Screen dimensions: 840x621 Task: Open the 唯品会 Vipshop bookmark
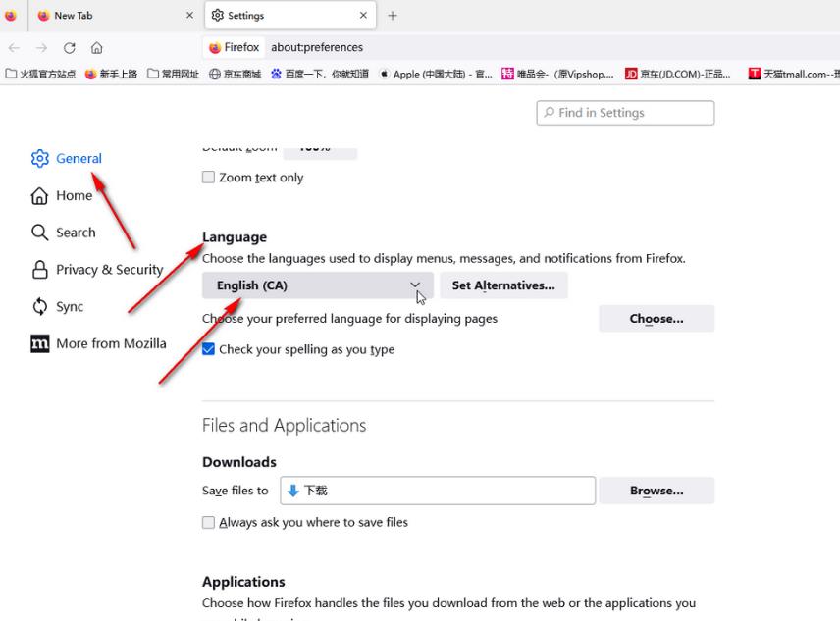pyautogui.click(x=557, y=74)
